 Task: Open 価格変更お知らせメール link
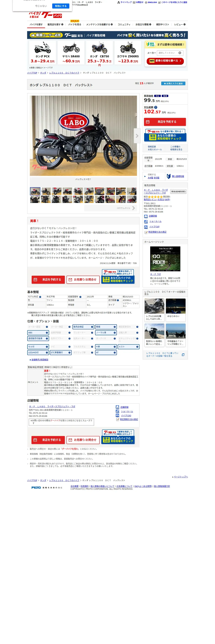click(x=155, y=148)
